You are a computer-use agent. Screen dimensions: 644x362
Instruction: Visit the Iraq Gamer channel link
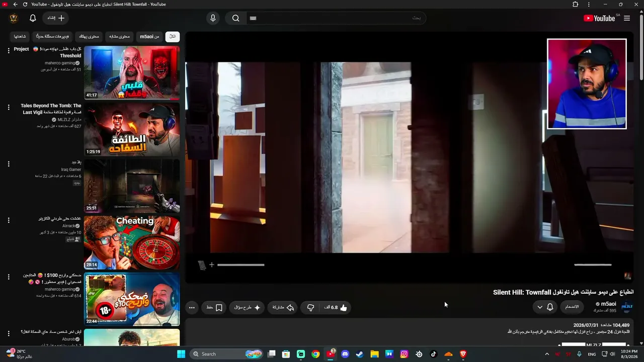click(71, 170)
